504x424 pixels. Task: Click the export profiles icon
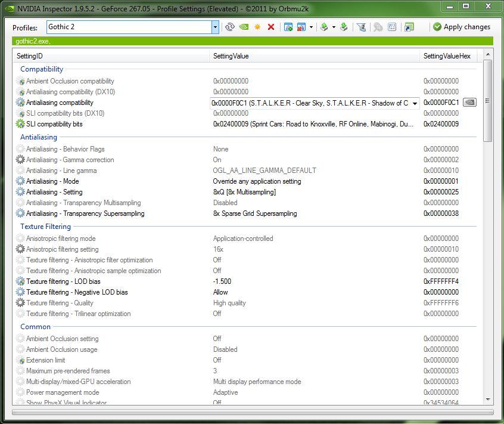tap(324, 27)
